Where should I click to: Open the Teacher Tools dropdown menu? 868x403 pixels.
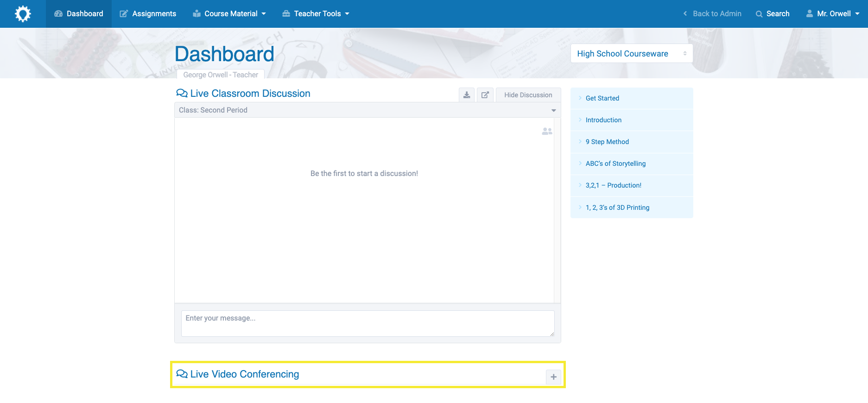316,14
